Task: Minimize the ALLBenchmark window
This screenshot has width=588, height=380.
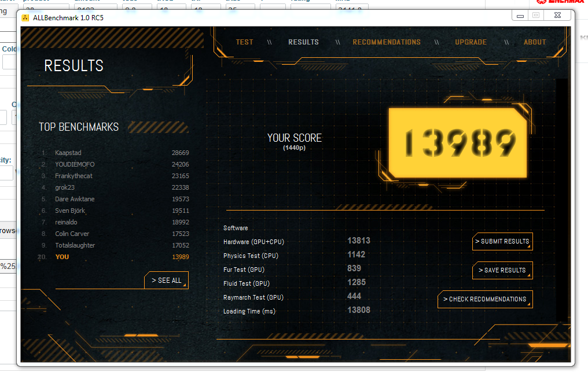Action: pyautogui.click(x=520, y=16)
